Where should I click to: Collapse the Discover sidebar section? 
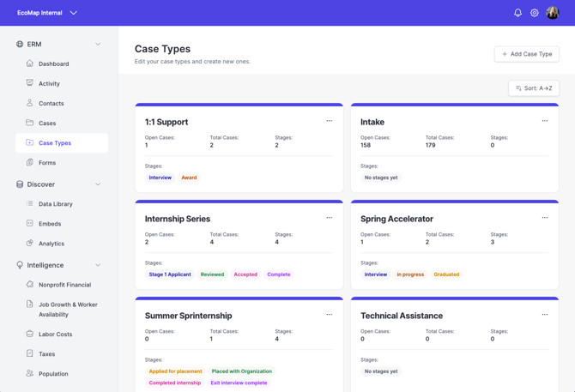98,184
